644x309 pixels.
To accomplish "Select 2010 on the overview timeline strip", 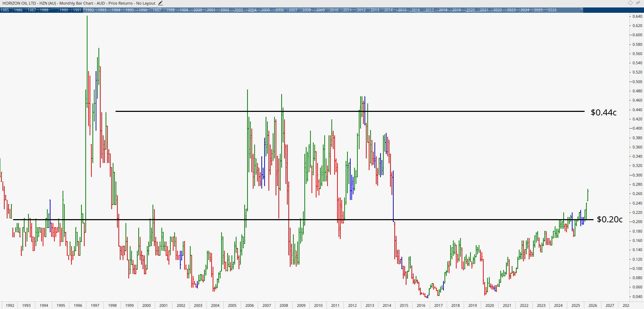I will click(334, 10).
